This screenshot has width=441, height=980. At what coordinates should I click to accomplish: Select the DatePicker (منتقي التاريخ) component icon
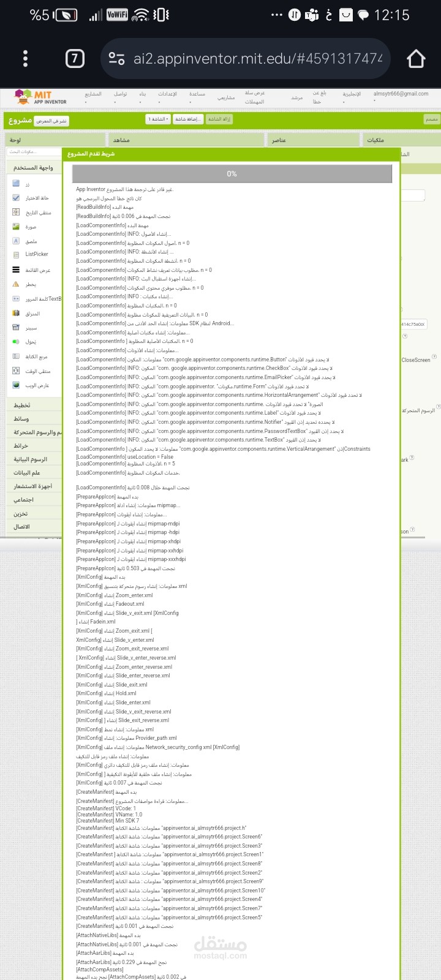[16, 212]
